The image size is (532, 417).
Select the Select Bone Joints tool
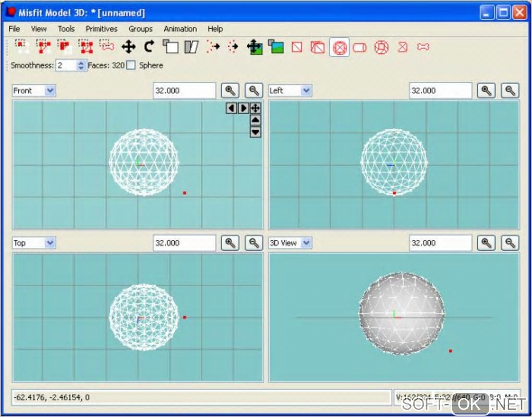pyautogui.click(x=107, y=47)
